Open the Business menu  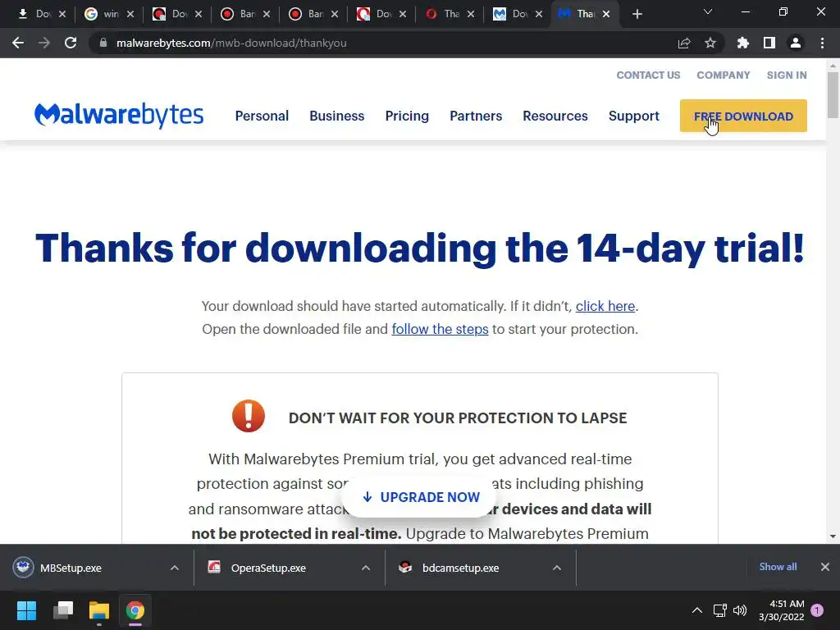pyautogui.click(x=337, y=116)
